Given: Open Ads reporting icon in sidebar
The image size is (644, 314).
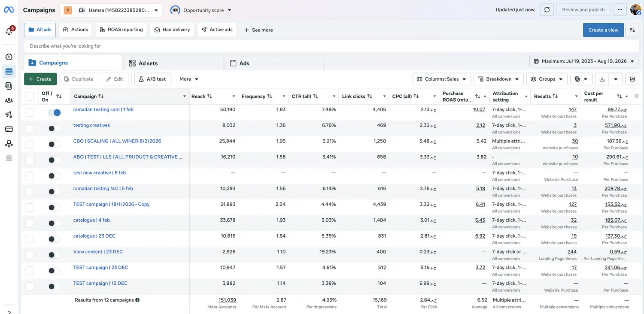Looking at the screenshot, I should [9, 86].
